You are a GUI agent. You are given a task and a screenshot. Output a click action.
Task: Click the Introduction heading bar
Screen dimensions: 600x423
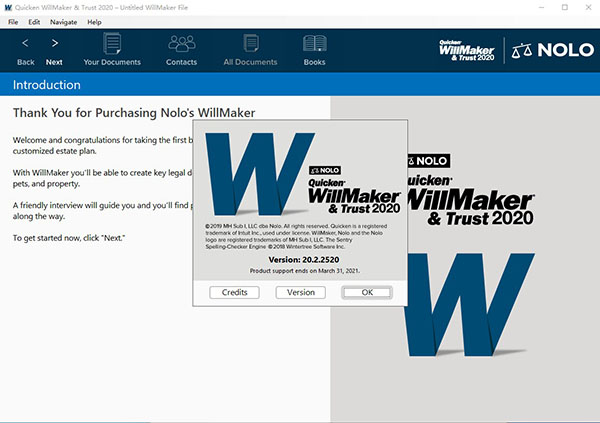point(300,85)
